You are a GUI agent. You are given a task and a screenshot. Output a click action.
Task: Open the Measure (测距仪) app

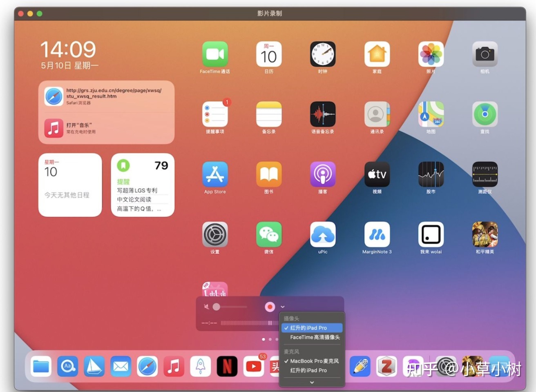coord(485,174)
